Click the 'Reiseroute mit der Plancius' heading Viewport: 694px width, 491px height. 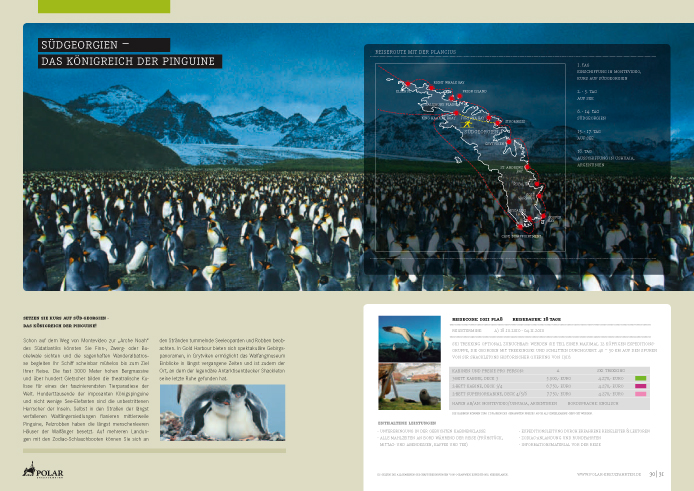[418, 50]
